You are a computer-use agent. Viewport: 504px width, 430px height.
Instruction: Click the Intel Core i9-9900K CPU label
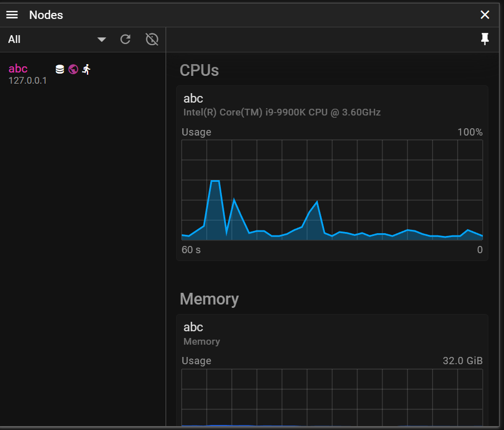click(x=282, y=112)
